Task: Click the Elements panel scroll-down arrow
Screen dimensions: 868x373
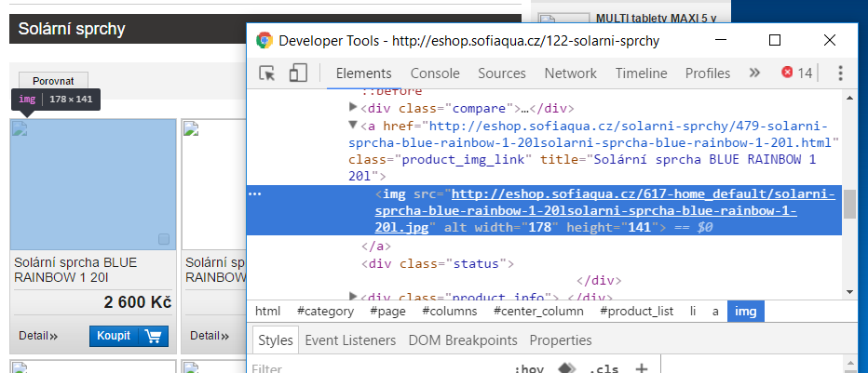Action: pos(849,292)
